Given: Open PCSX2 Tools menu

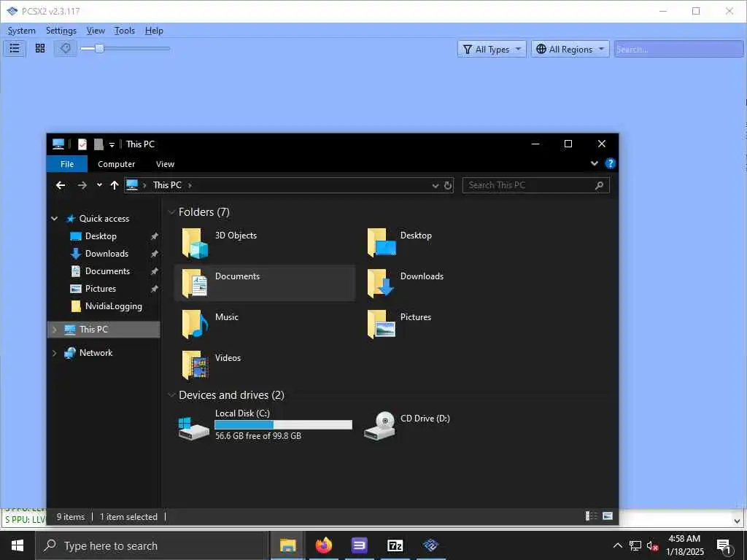Looking at the screenshot, I should [124, 31].
